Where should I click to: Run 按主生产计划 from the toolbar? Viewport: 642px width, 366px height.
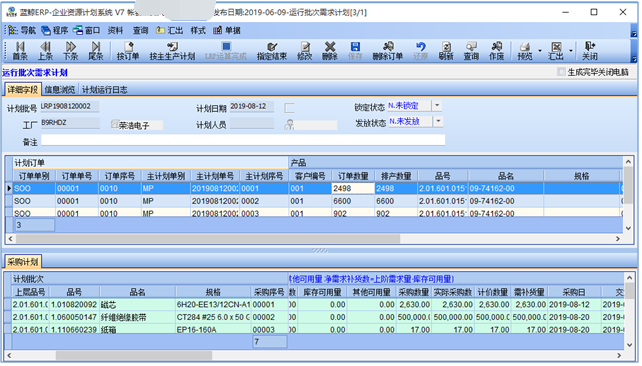pos(172,51)
